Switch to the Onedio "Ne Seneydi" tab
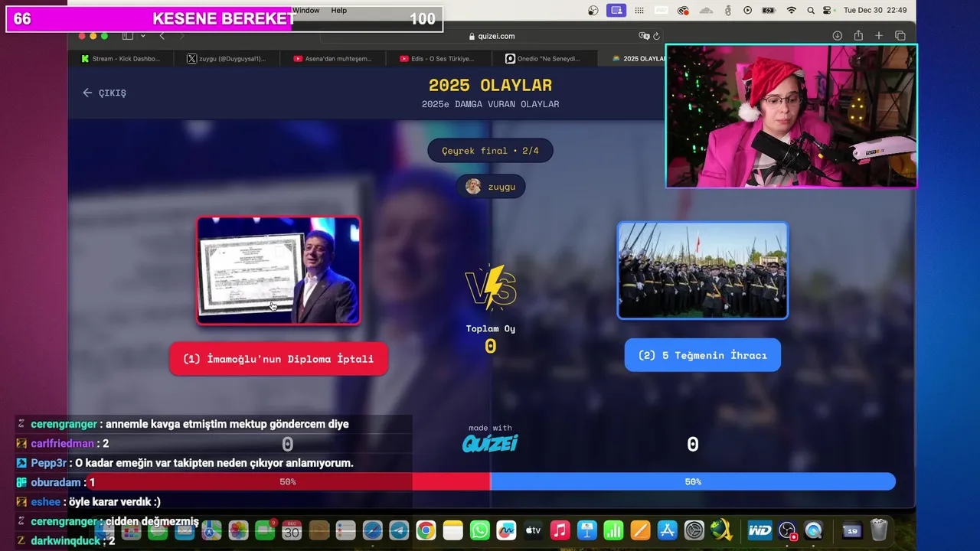The image size is (980, 551). (544, 59)
